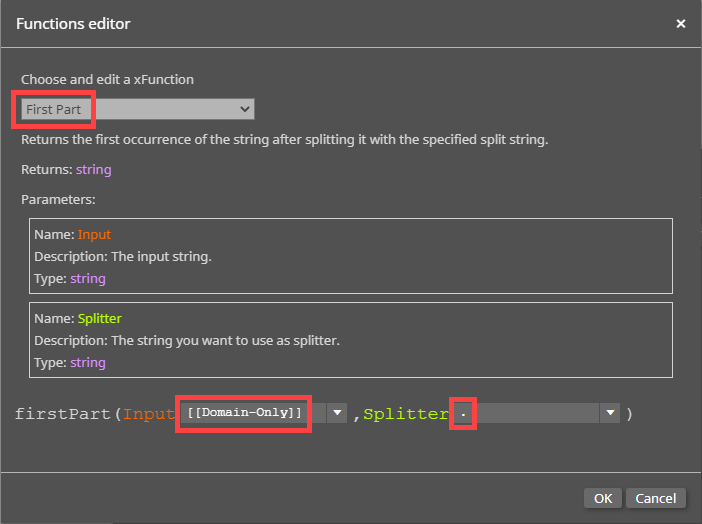Click the Parameters heading label
This screenshot has width=702, height=524.
tap(58, 200)
